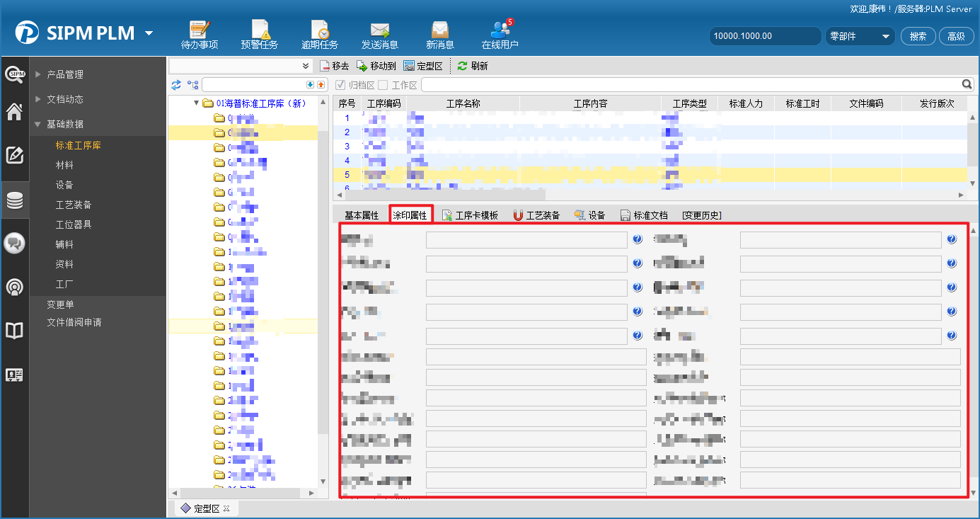980x519 pixels.
Task: Expand the 产品管理 menu section
Action: pyautogui.click(x=64, y=74)
